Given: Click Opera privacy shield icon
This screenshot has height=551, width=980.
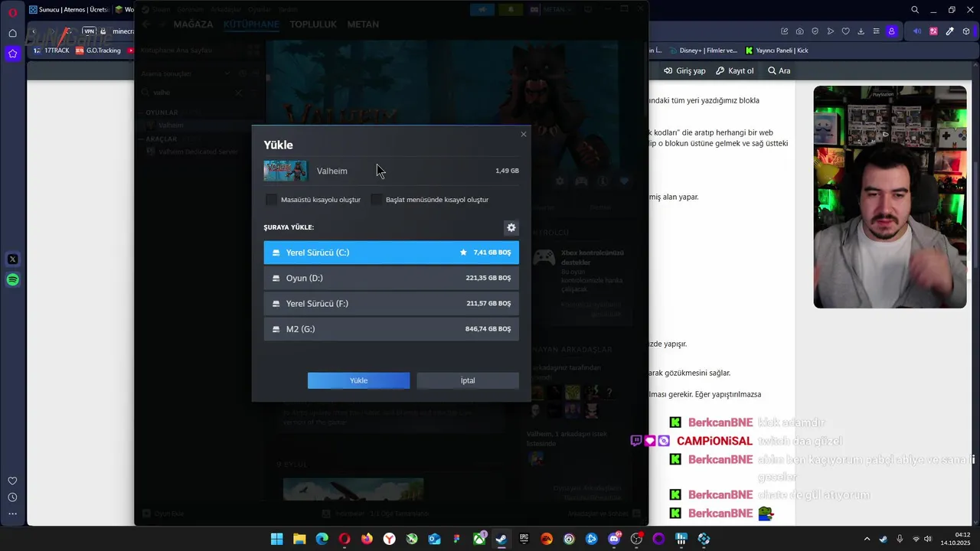Looking at the screenshot, I should pos(815,31).
